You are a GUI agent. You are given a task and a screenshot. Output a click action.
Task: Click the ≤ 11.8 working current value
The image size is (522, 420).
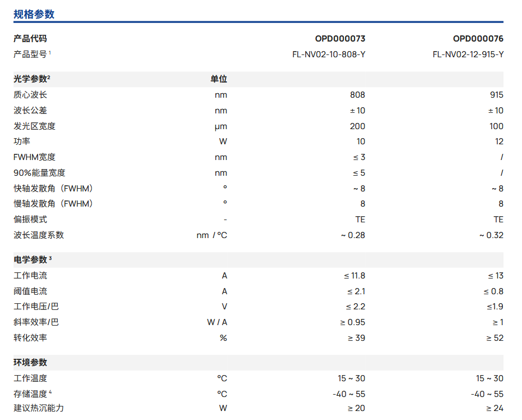coord(354,276)
